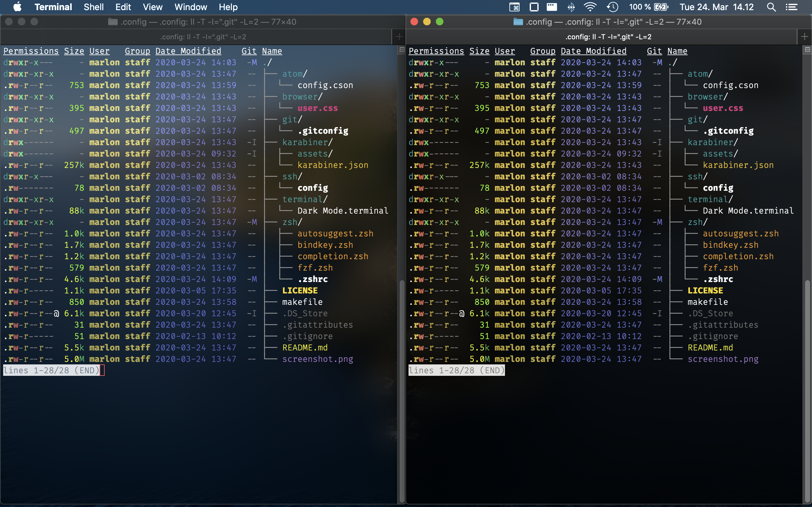Click the Spotlight search magnifier icon
This screenshot has width=812, height=507.
[x=771, y=7]
